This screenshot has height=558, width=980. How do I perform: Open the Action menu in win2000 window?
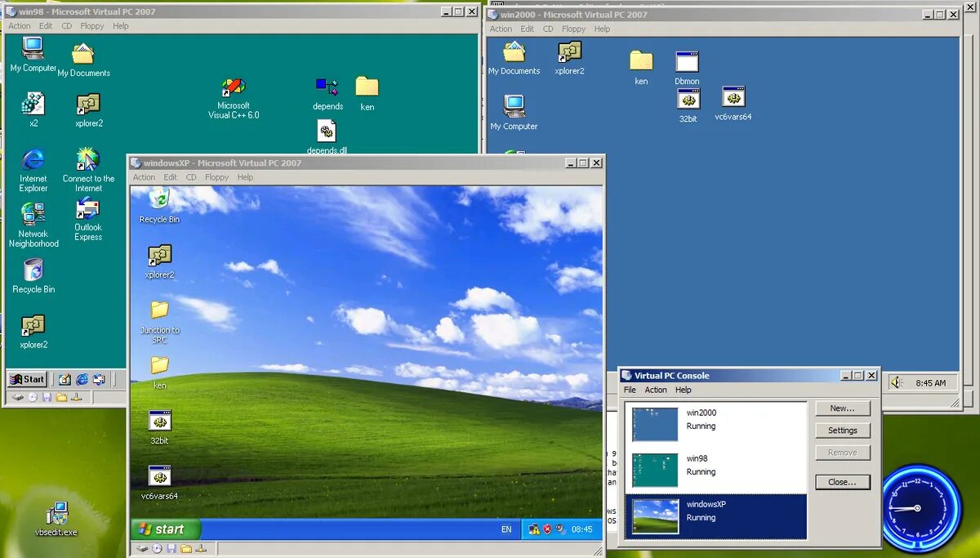coord(501,29)
